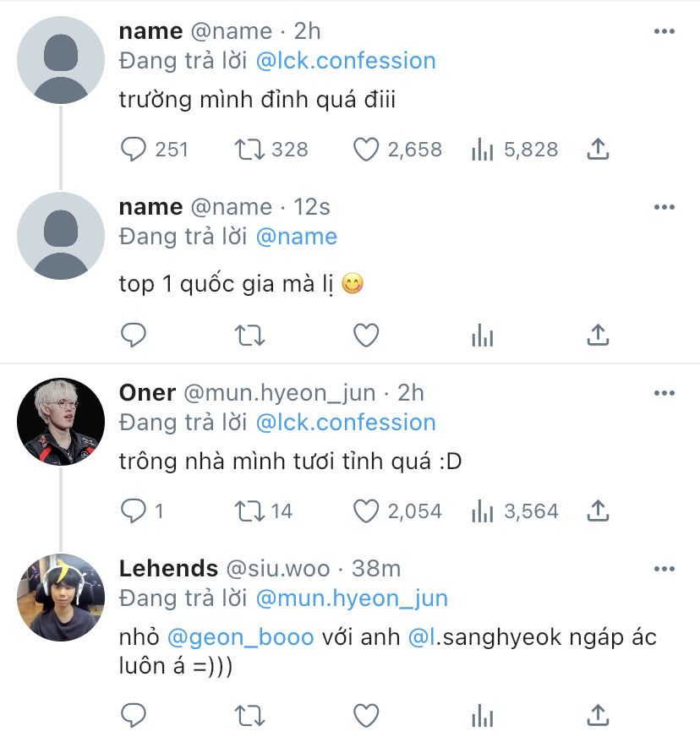Like Oner's tweet with 2,054 likes
The width and height of the screenshot is (700, 737).
click(365, 510)
